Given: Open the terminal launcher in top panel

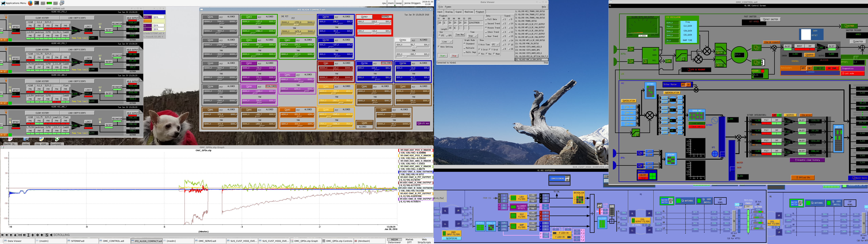Looking at the screenshot, I should (37, 3).
